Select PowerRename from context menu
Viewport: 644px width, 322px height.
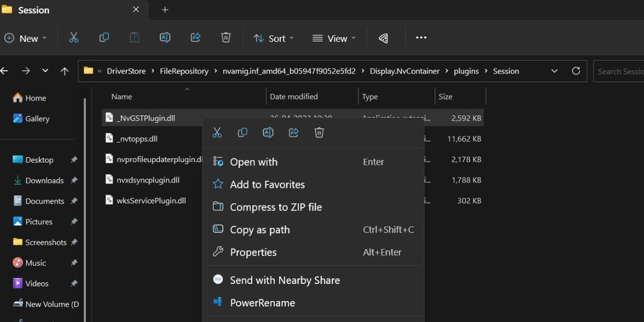[x=313, y=303]
